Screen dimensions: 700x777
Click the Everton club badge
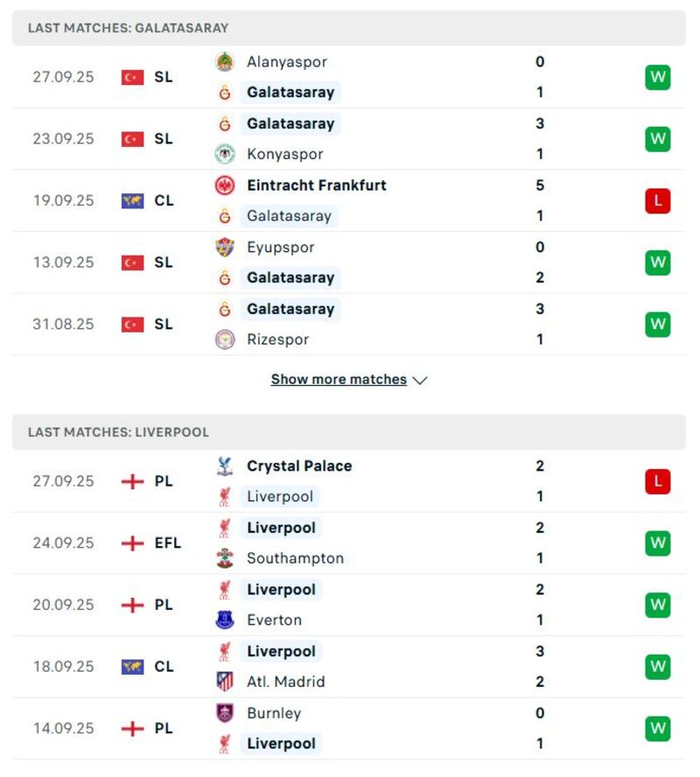224,619
